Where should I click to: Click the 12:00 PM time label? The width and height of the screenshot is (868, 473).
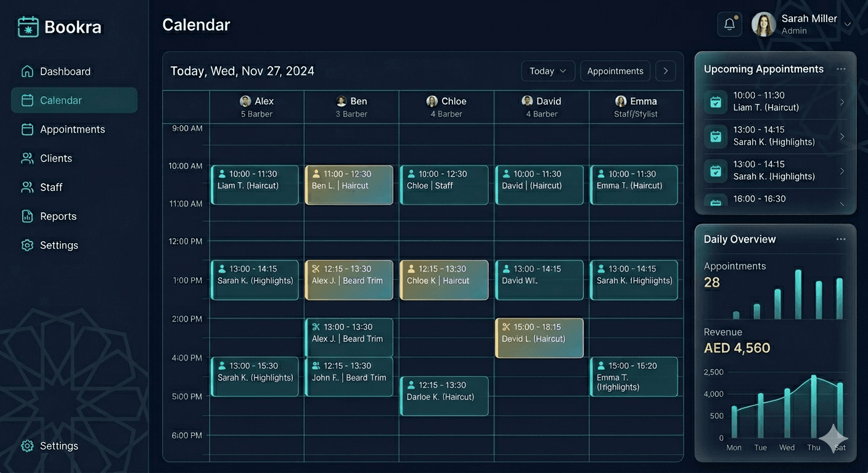coord(186,241)
